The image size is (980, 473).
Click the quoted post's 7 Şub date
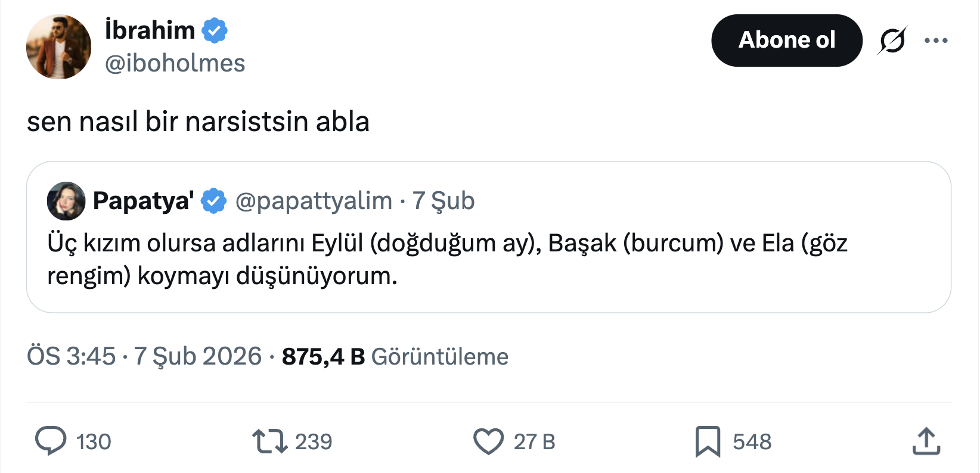coord(444,201)
